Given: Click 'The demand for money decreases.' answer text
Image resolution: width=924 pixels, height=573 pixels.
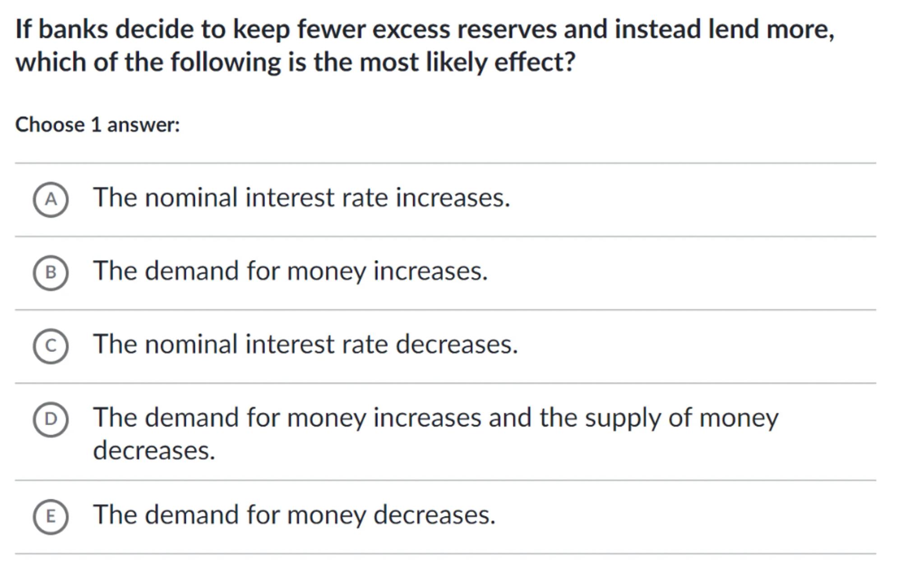Looking at the screenshot, I should point(294,515).
